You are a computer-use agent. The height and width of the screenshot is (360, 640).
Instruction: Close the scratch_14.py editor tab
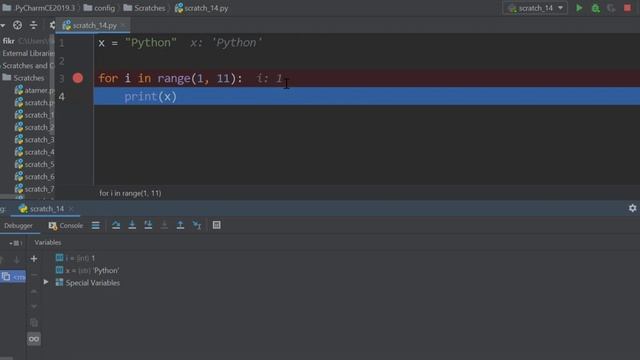[x=123, y=25]
